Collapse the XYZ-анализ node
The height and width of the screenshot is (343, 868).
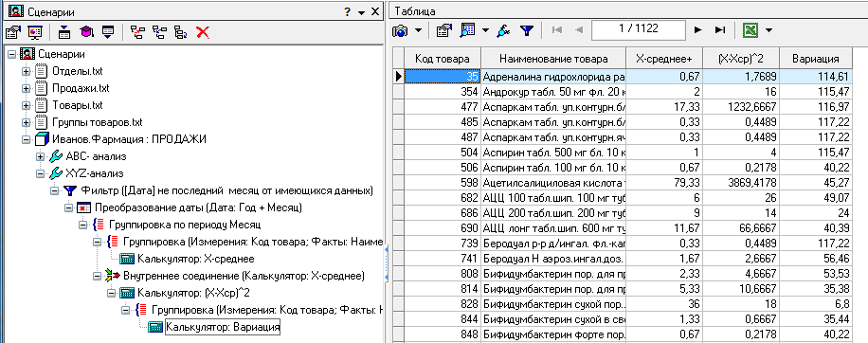pos(40,173)
